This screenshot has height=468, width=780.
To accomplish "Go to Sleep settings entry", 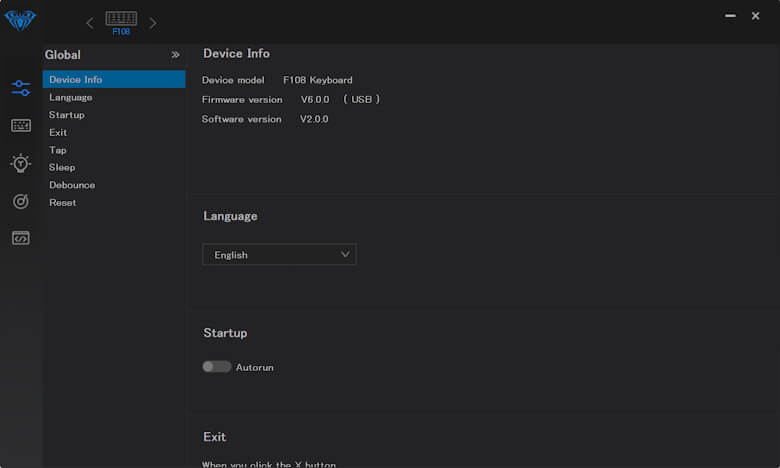I will 62,168.
